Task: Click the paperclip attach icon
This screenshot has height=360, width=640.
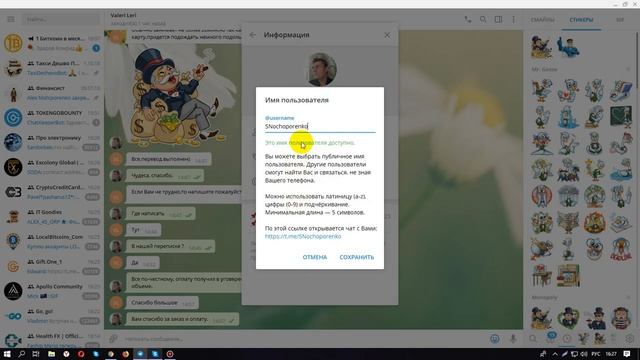Action: tap(113, 339)
